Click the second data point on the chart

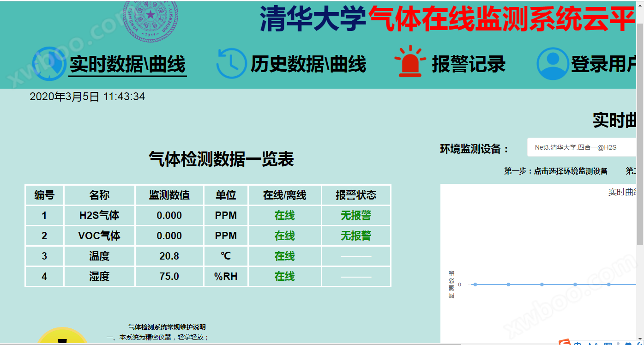point(508,284)
